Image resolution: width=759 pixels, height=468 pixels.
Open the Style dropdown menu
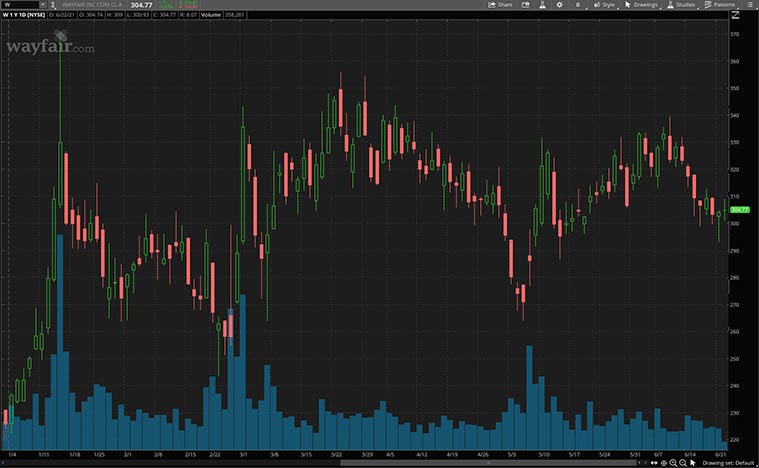(603, 5)
